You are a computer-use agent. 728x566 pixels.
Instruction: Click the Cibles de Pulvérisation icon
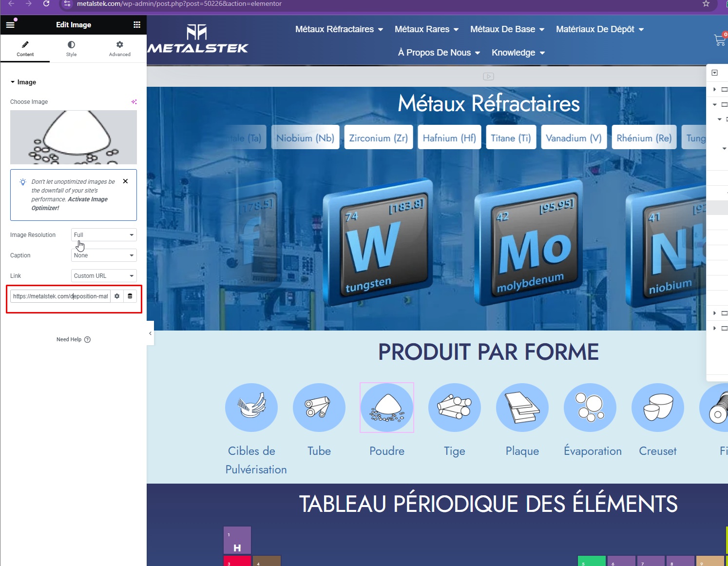251,408
